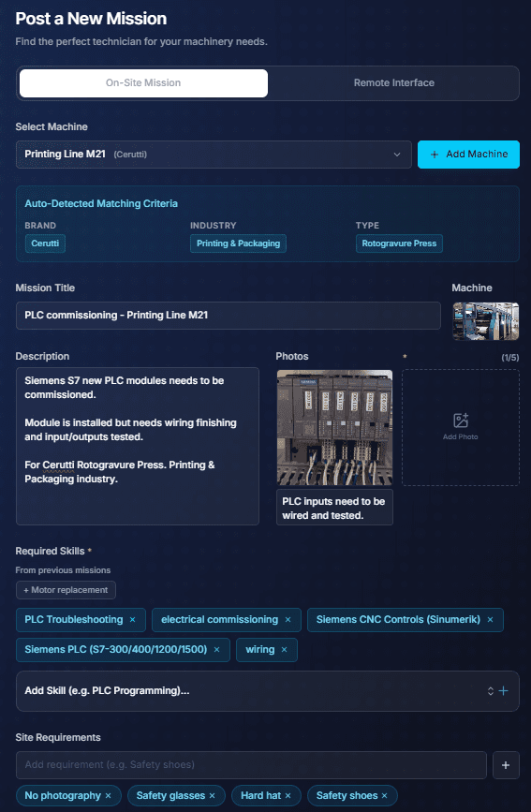Remove the wiring skill tag
The image size is (531, 812).
point(284,649)
